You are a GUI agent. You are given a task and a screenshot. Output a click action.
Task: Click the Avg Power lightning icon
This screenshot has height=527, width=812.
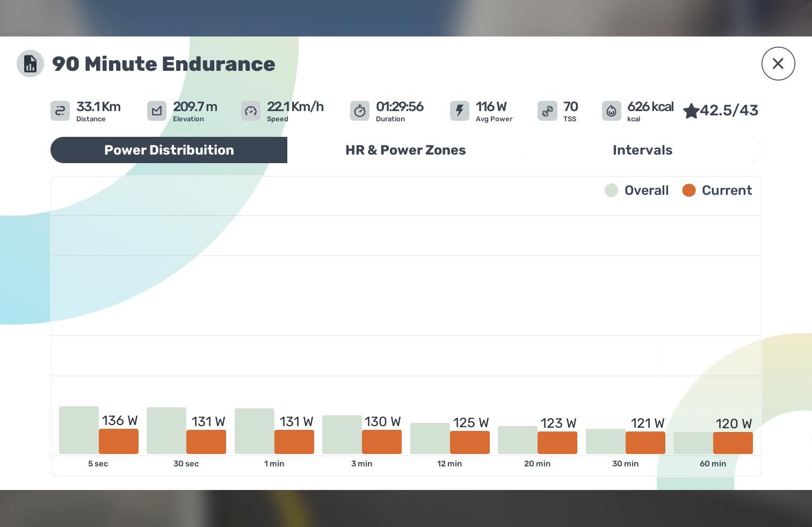(x=460, y=111)
